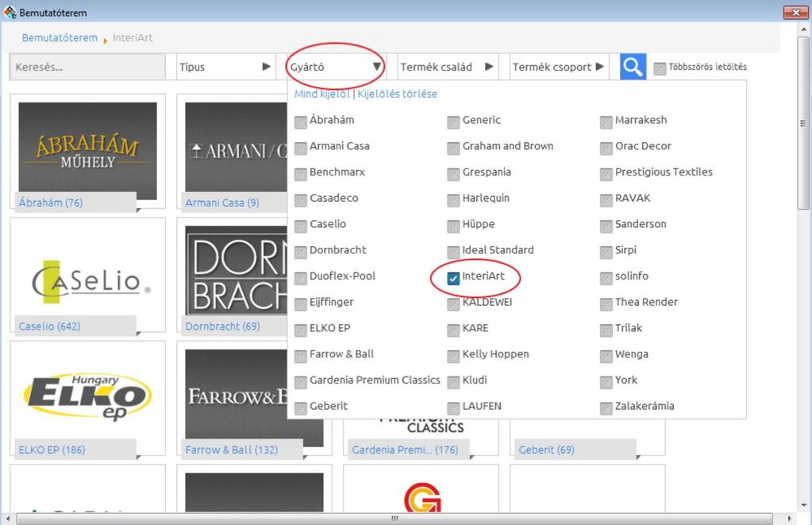Click the Caselio (642) link
This screenshot has width=812, height=525.
(x=50, y=326)
